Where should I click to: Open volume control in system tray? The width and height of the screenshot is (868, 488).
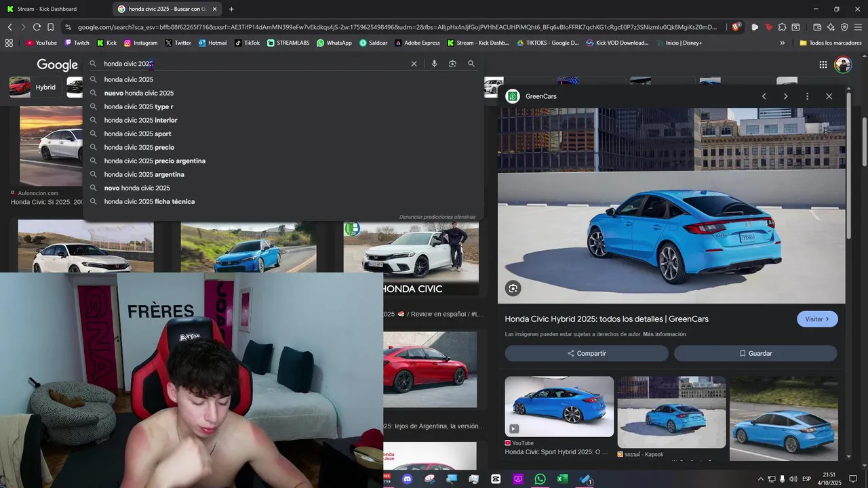tap(793, 479)
